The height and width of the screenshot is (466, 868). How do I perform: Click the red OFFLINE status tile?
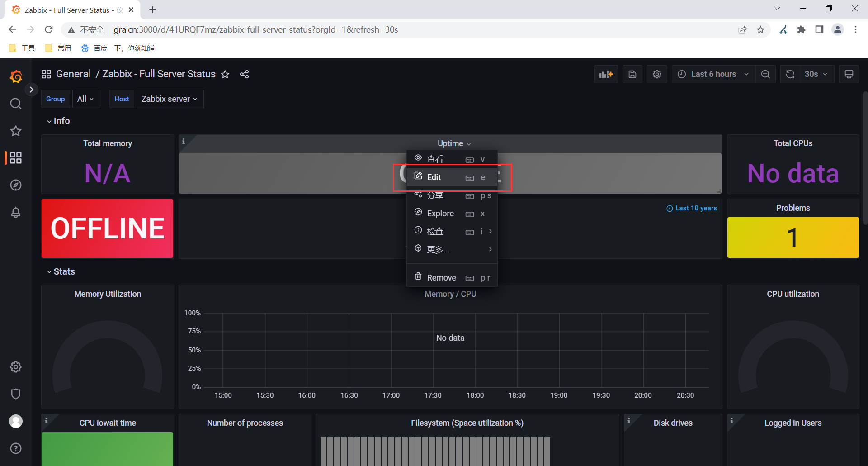pyautogui.click(x=108, y=228)
